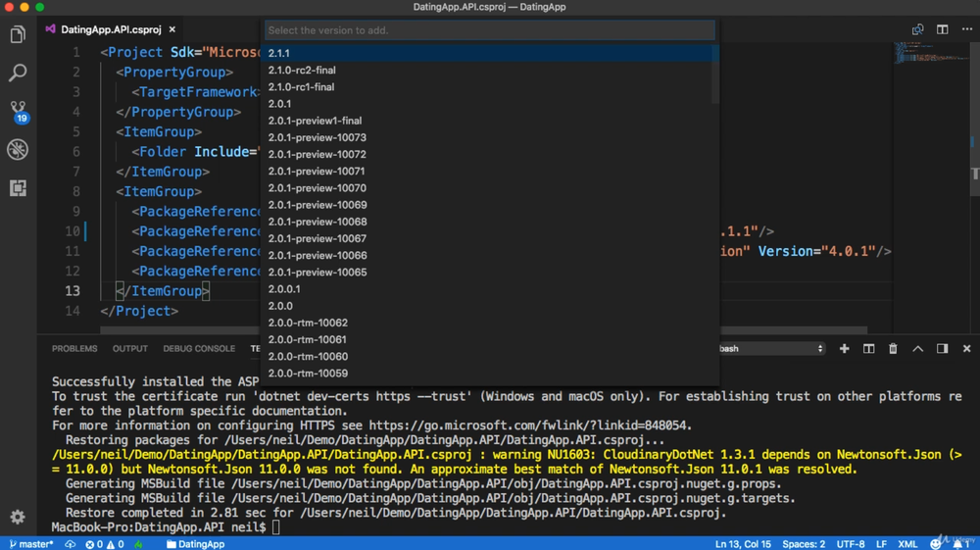Change language mode XML
The height and width of the screenshot is (550, 980).
tap(907, 544)
